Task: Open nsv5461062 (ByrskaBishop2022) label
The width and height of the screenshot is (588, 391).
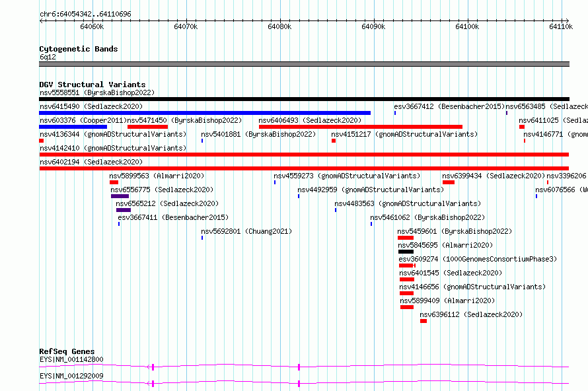Action: tap(427, 217)
